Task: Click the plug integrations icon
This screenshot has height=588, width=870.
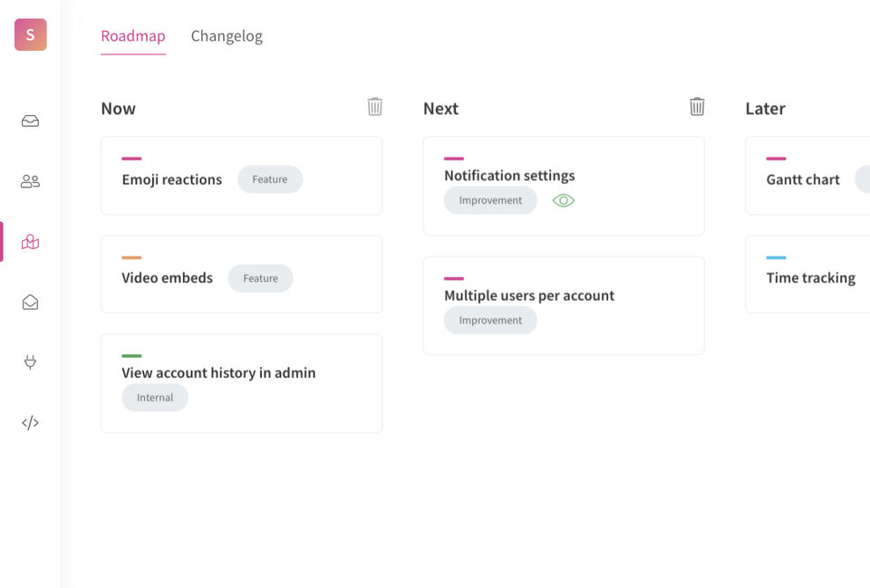Action: point(30,362)
